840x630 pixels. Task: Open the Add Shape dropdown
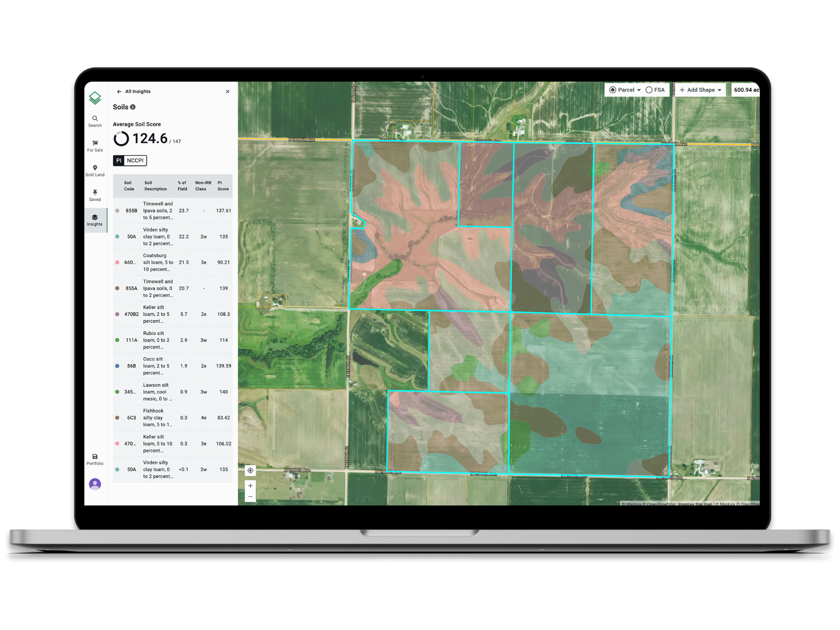pos(701,90)
